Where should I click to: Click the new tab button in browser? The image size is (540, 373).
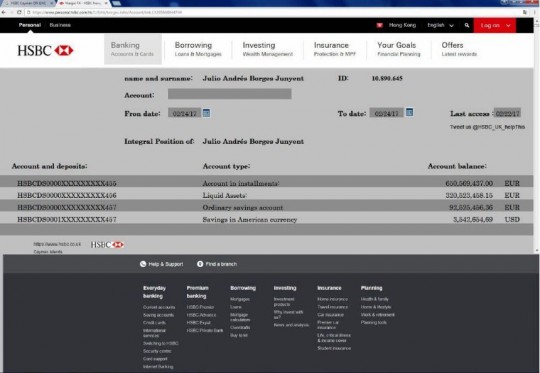[x=116, y=3]
